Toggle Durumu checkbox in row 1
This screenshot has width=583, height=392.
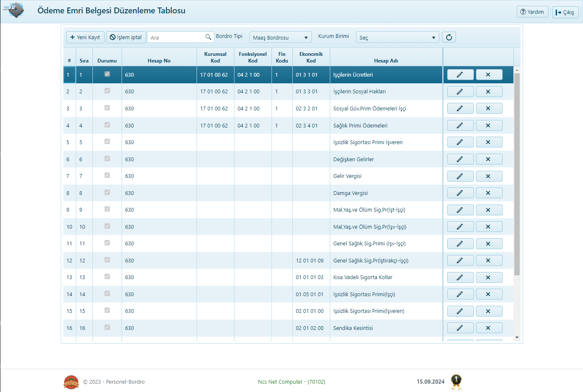[x=107, y=74]
